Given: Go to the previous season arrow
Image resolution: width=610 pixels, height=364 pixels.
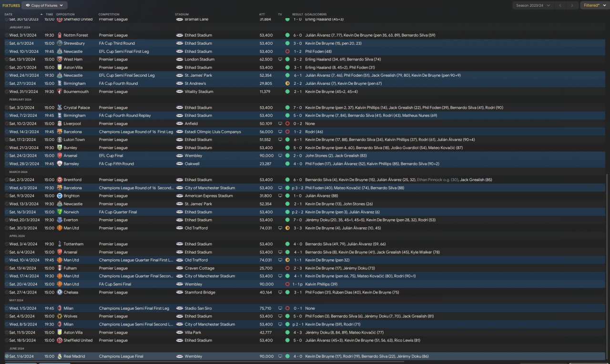Looking at the screenshot, I should click(x=560, y=5).
